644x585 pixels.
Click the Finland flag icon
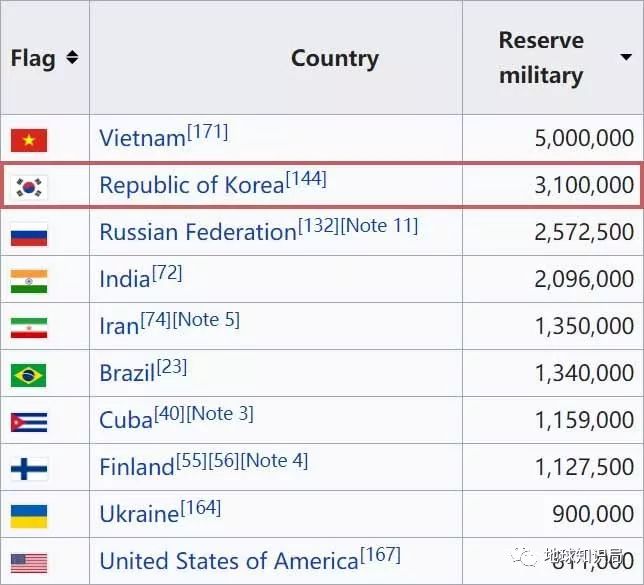tap(29, 468)
